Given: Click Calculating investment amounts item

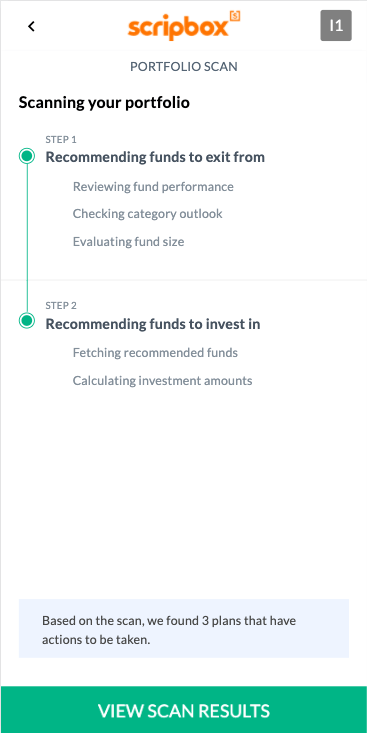Looking at the screenshot, I should click(163, 381).
